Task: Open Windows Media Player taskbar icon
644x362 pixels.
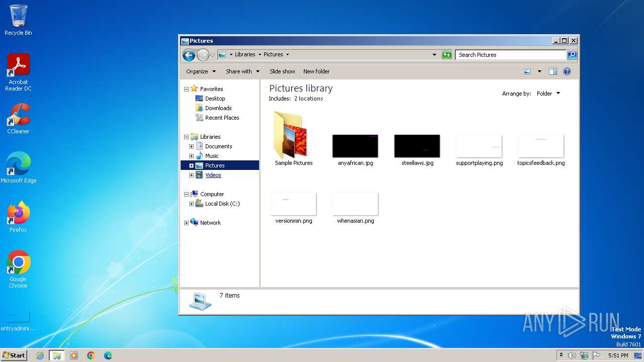Action: pyautogui.click(x=74, y=355)
